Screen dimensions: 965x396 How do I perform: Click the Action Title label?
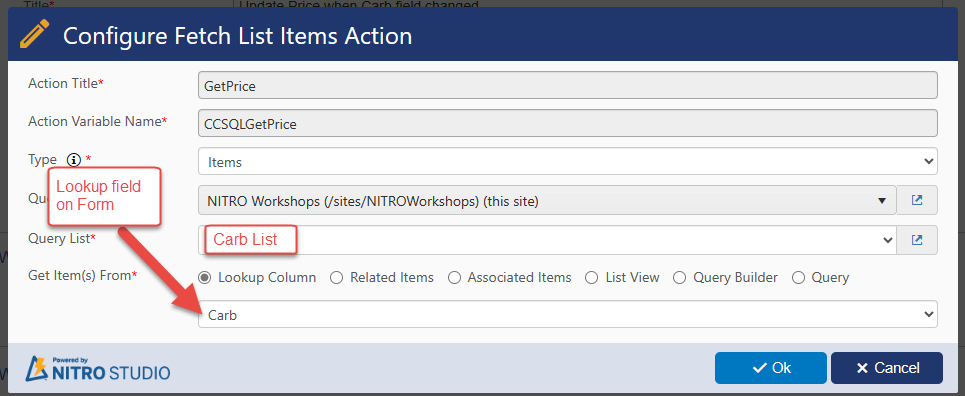[x=65, y=83]
